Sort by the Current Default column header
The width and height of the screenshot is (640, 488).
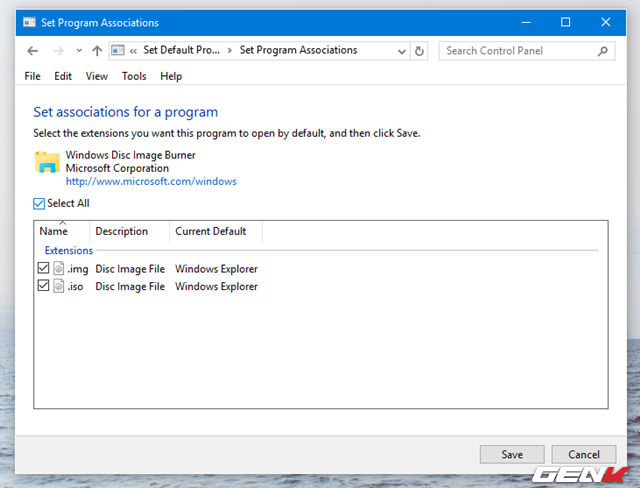(216, 231)
